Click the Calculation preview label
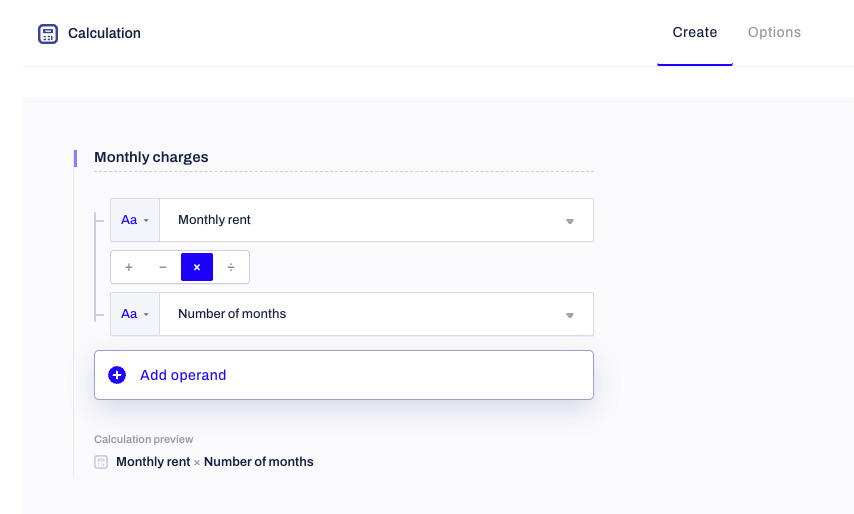Image resolution: width=854 pixels, height=514 pixels. (143, 439)
